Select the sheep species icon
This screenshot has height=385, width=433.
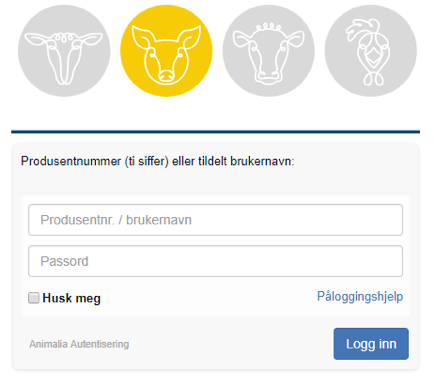pyautogui.click(x=64, y=51)
